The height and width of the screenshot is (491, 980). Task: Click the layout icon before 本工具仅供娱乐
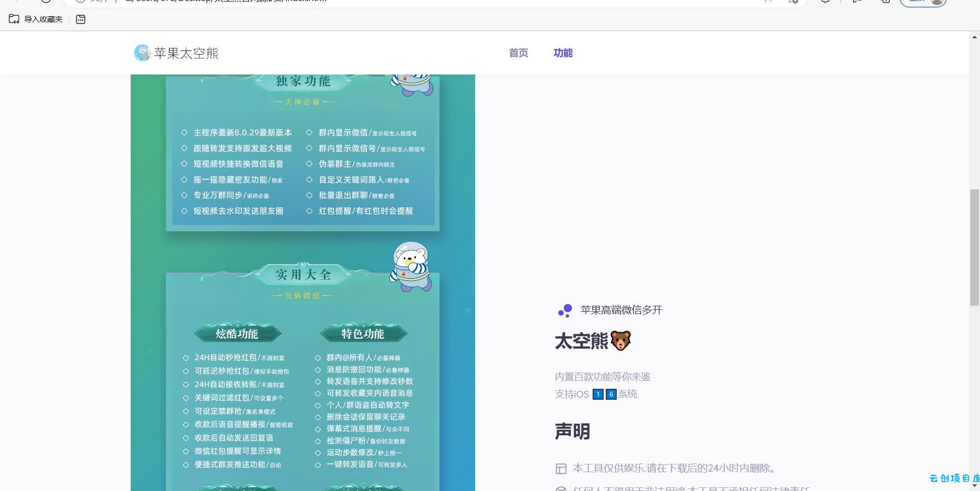point(561,469)
